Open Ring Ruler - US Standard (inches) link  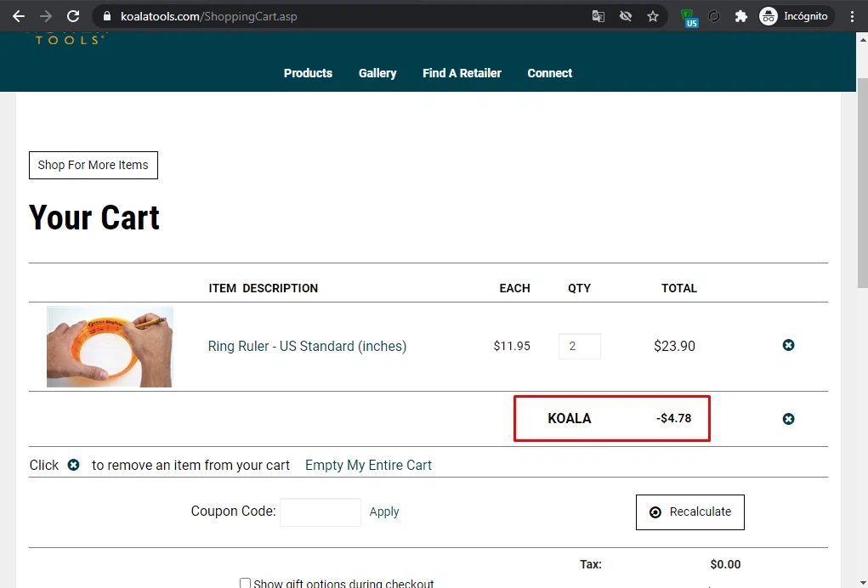point(307,347)
